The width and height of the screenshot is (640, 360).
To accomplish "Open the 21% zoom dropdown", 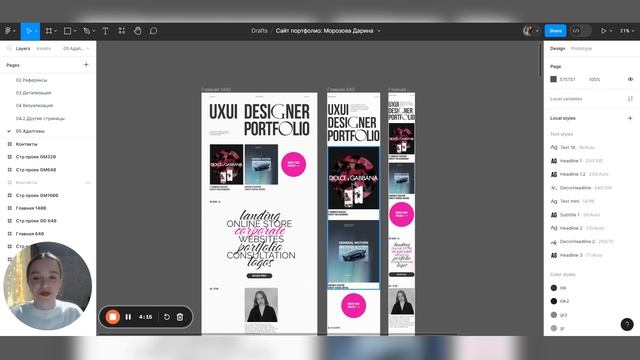I will pos(627,31).
